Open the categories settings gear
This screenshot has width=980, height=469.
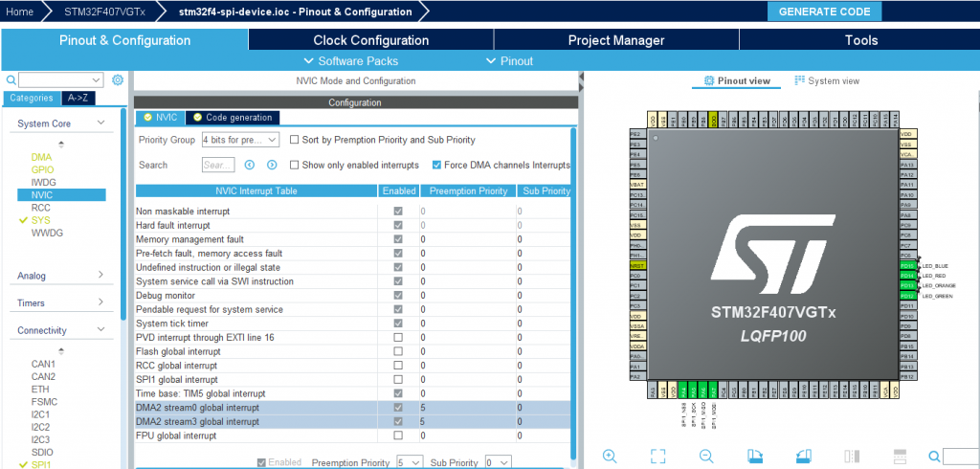[x=118, y=80]
